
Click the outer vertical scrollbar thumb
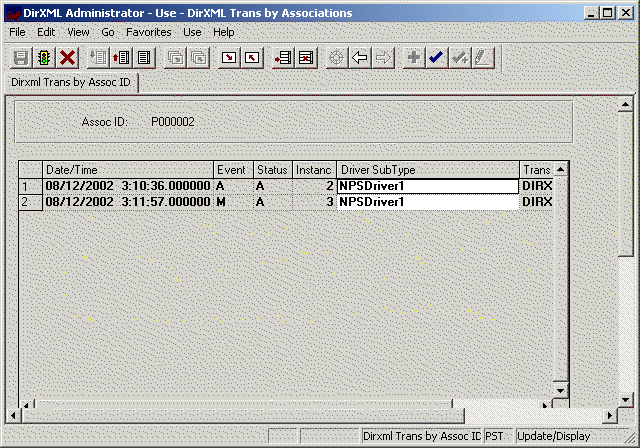point(625,184)
